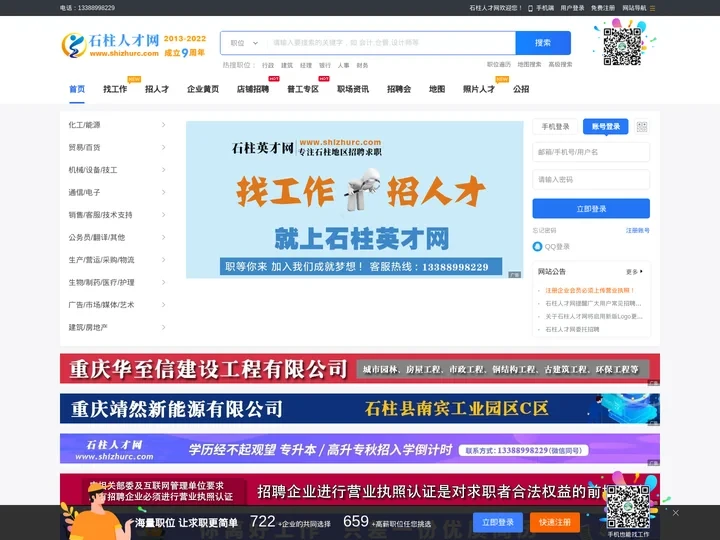Screen dimensions: 720x540
Task: Open the 招聘会 nav tab
Action: 399,89
